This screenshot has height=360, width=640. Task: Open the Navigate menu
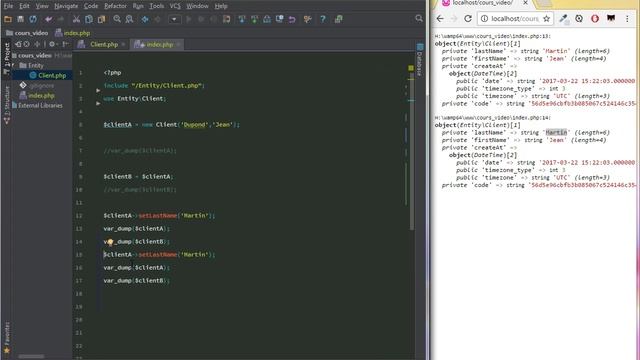66,6
